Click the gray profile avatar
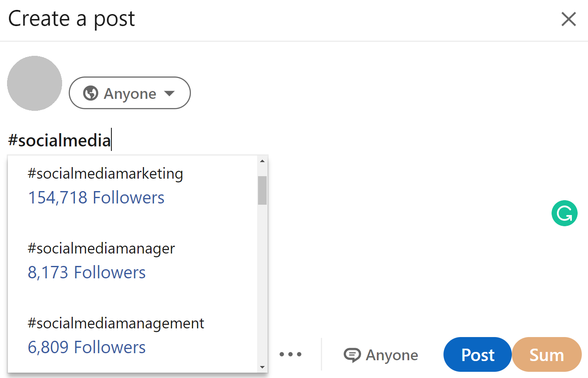 [x=35, y=83]
